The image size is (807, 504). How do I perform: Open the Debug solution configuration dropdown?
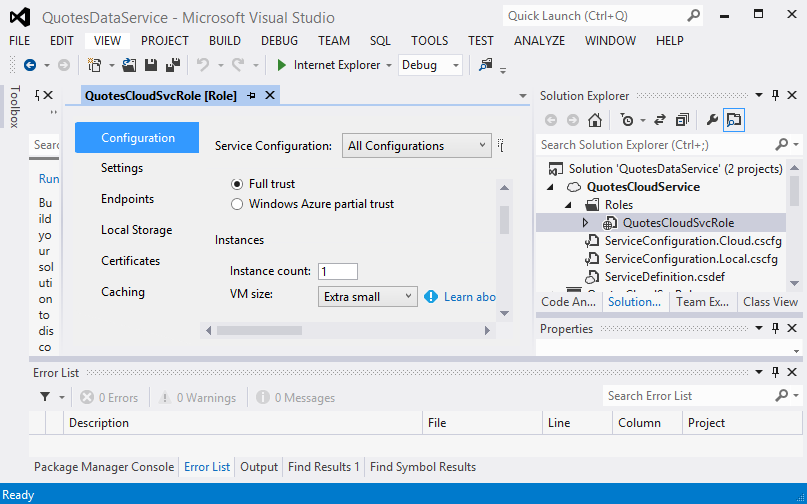tap(430, 65)
